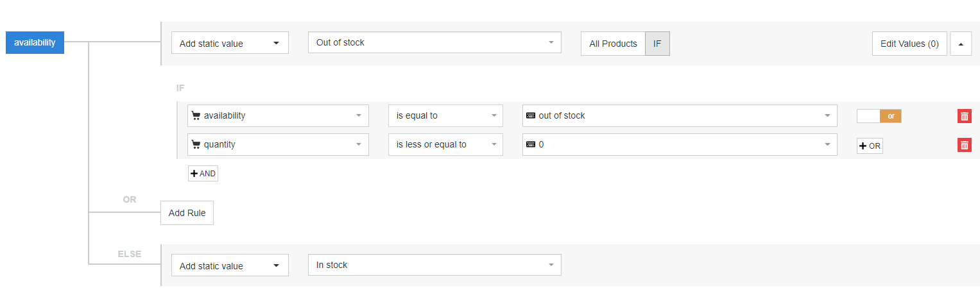The image size is (980, 293).
Task: Add an OR condition to quantity row
Action: click(870, 146)
